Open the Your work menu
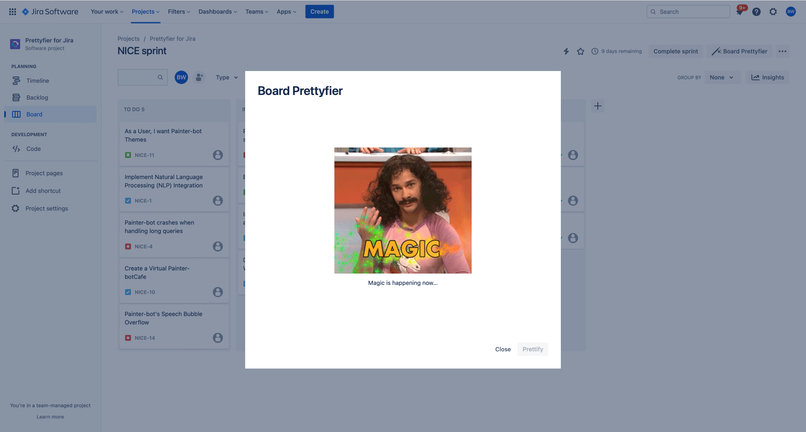806x432 pixels. [x=107, y=11]
